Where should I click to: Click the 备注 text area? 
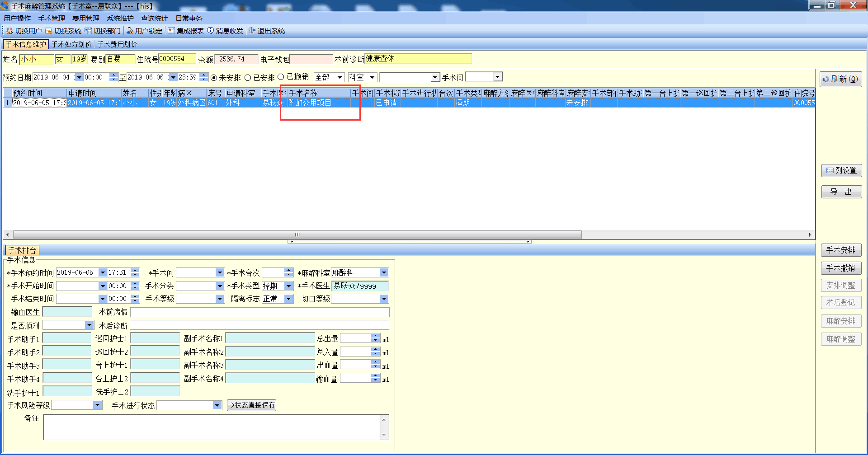(216, 427)
